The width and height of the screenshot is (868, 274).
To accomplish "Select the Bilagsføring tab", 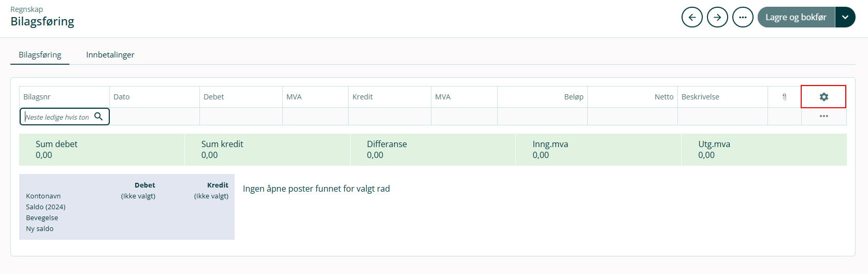I will coord(40,54).
